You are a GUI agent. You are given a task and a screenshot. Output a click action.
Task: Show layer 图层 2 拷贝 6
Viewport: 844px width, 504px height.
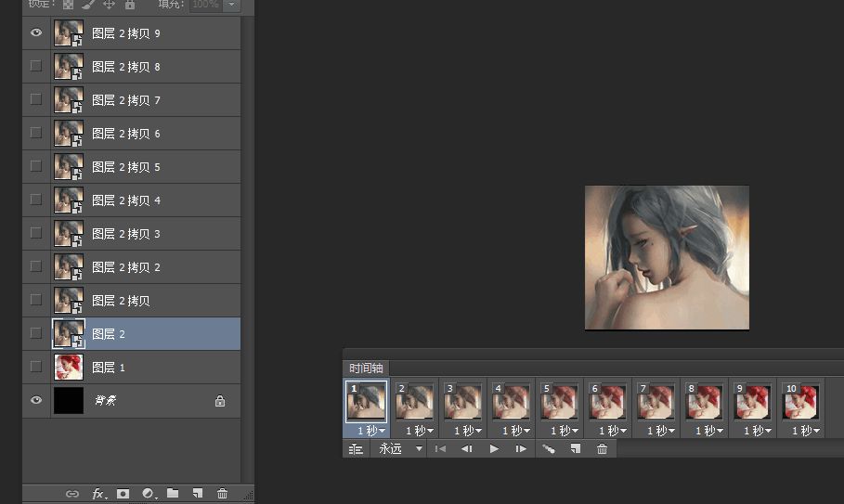(x=36, y=133)
